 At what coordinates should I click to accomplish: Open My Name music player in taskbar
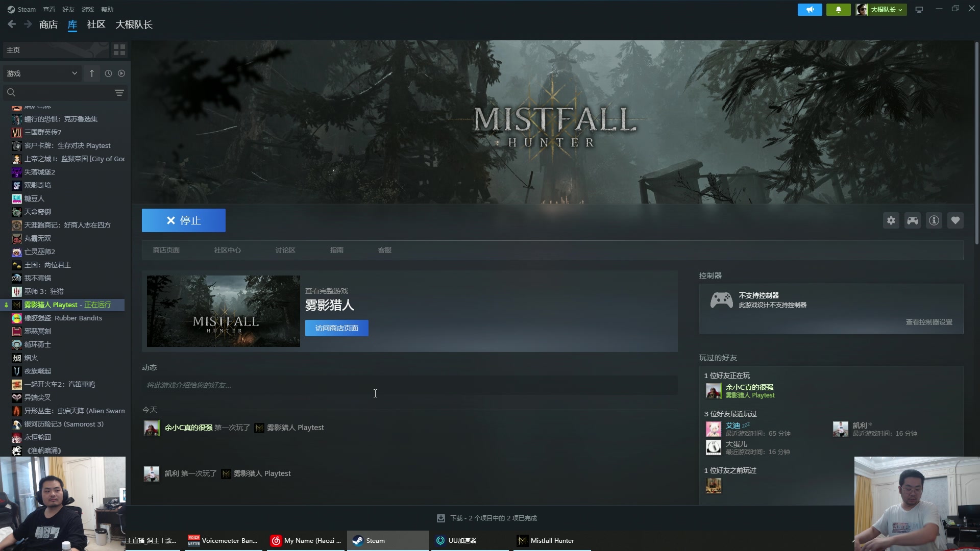(306, 541)
